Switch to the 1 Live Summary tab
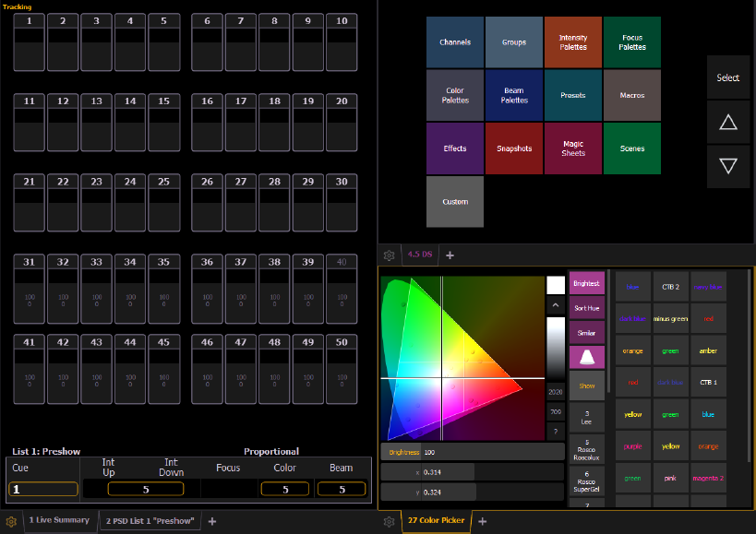The height and width of the screenshot is (534, 756). pyautogui.click(x=59, y=521)
